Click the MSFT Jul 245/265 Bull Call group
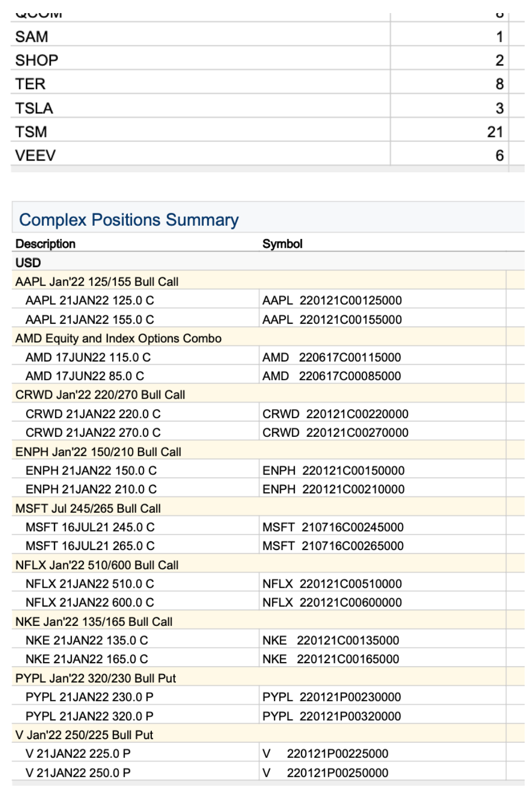 pyautogui.click(x=88, y=509)
